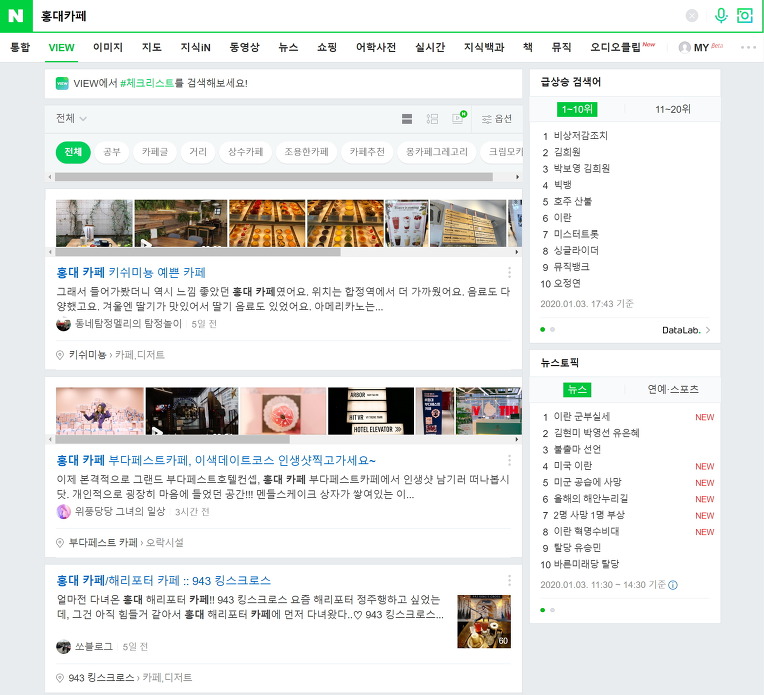
Task: Switch to the 이미지 tab
Action: click(108, 47)
